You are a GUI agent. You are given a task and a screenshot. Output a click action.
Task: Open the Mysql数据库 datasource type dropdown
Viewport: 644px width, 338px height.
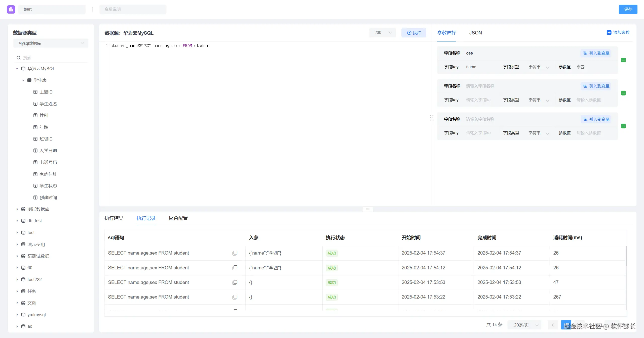click(50, 43)
